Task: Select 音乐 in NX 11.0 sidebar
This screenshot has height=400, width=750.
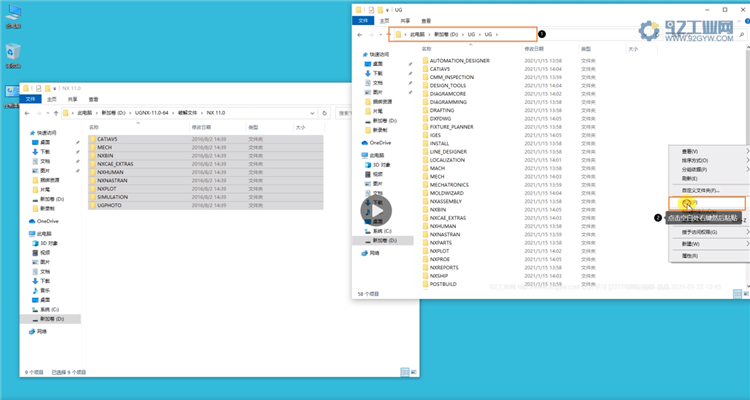Action: point(41,290)
